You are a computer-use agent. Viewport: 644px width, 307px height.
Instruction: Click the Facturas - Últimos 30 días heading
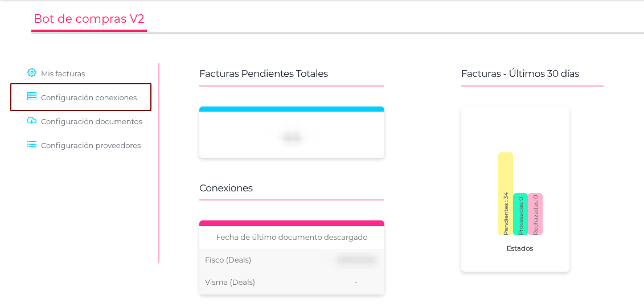click(520, 73)
